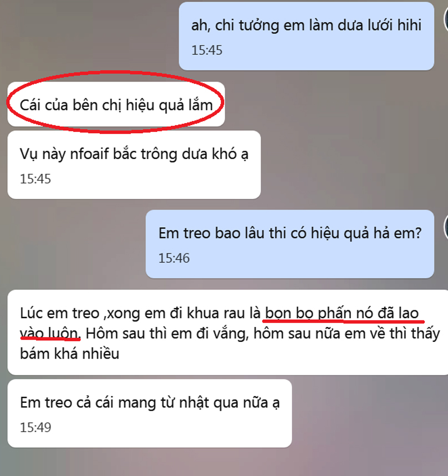Click the 15:45 timestamp under 'Vụ này' message
The image size is (448, 476).
(35, 179)
